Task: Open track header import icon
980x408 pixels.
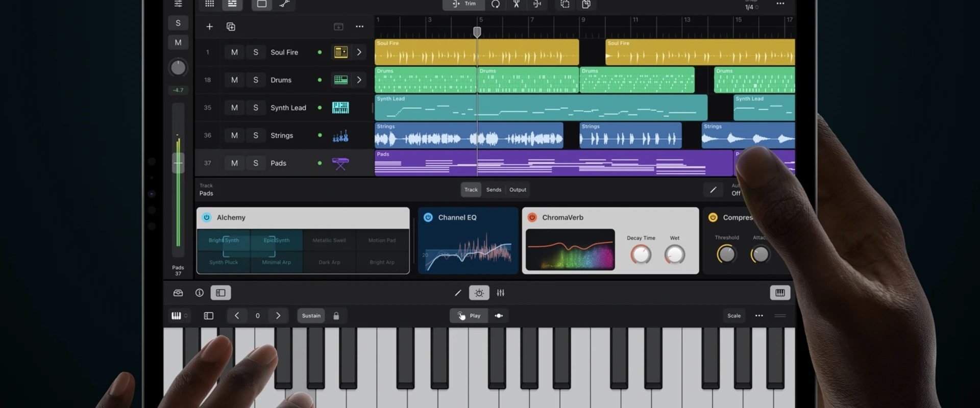Action: [338, 27]
